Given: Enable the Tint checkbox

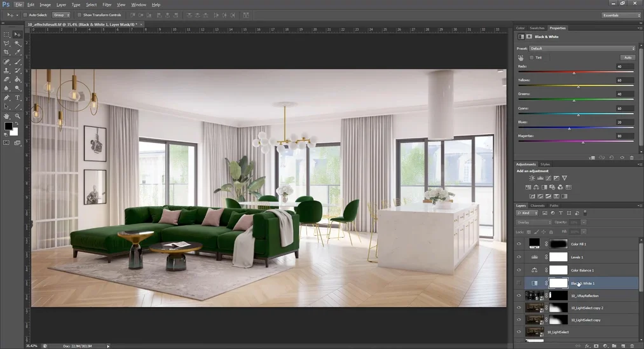Looking at the screenshot, I should (x=531, y=58).
